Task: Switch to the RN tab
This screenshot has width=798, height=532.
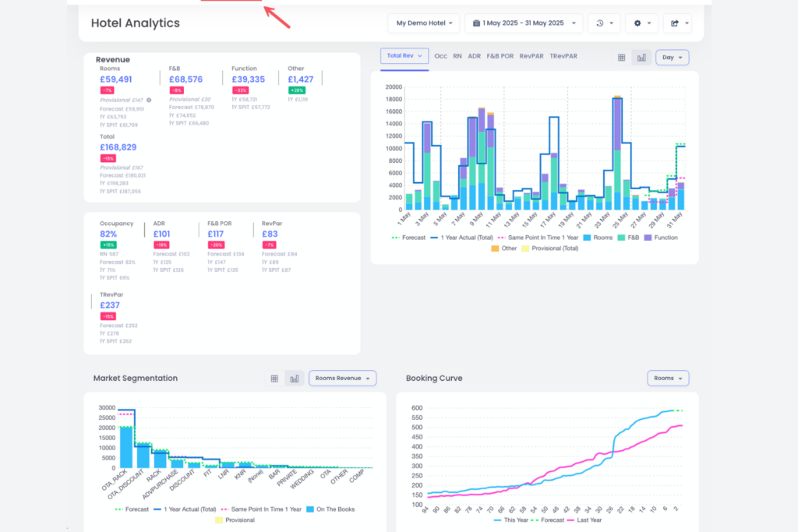Action: tap(457, 56)
